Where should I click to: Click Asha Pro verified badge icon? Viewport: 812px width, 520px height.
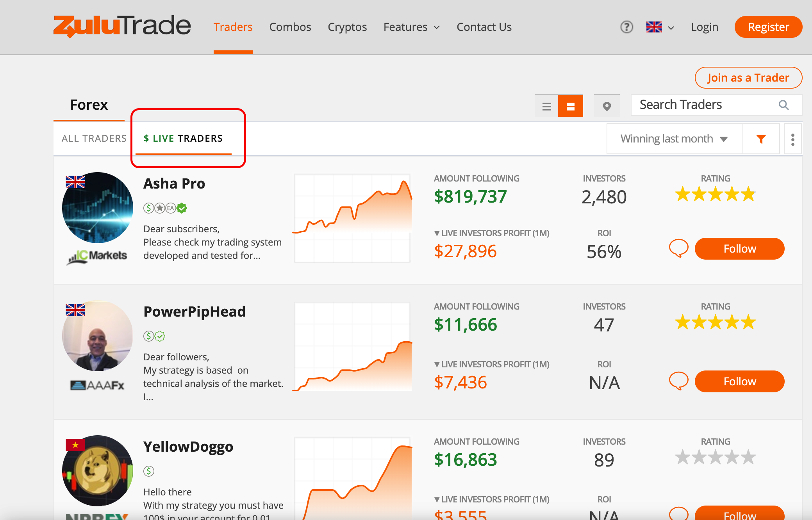click(x=182, y=208)
